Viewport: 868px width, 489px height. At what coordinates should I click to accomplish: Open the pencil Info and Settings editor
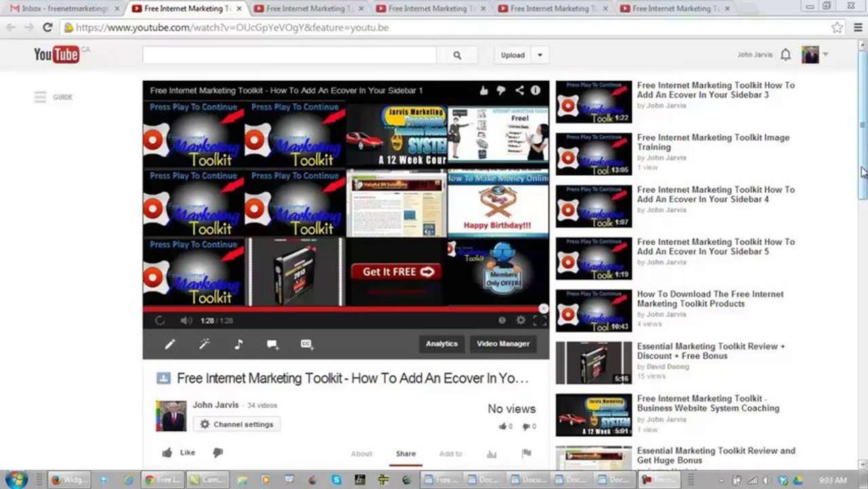[x=170, y=344]
